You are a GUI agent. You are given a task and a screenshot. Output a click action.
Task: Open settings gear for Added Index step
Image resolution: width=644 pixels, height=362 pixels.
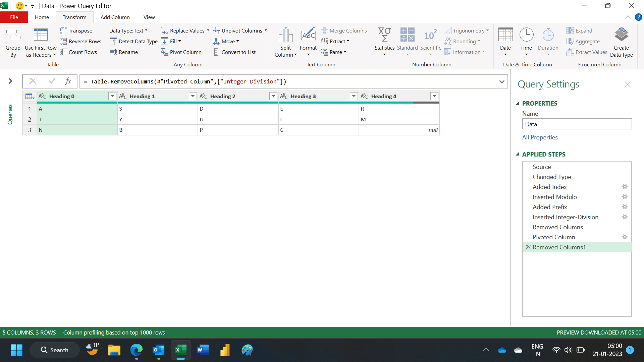pyautogui.click(x=625, y=187)
